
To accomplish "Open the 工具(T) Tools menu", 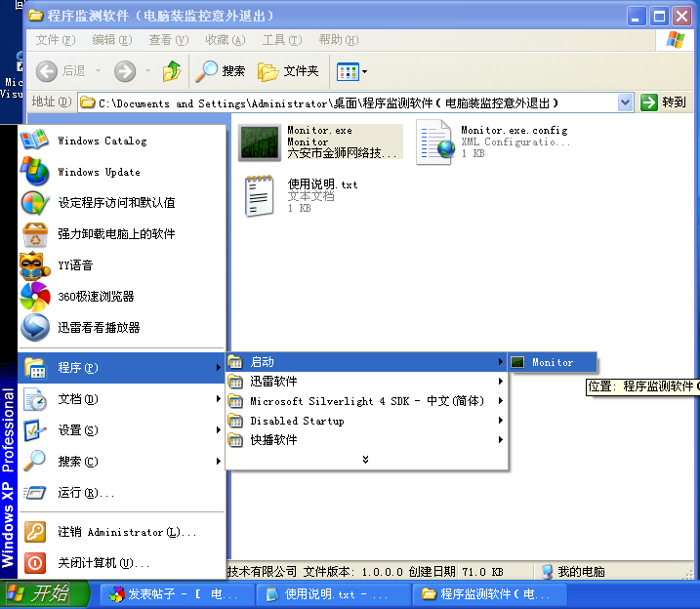I will (x=282, y=40).
